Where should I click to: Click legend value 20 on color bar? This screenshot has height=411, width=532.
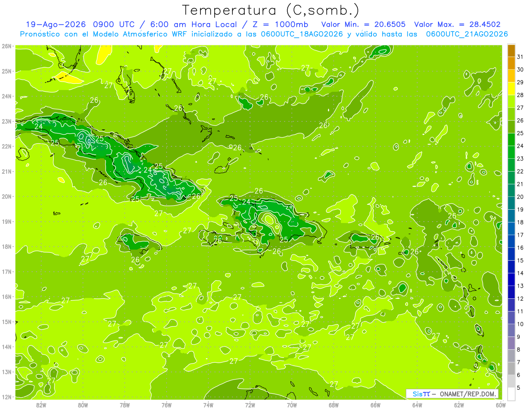(x=520, y=197)
